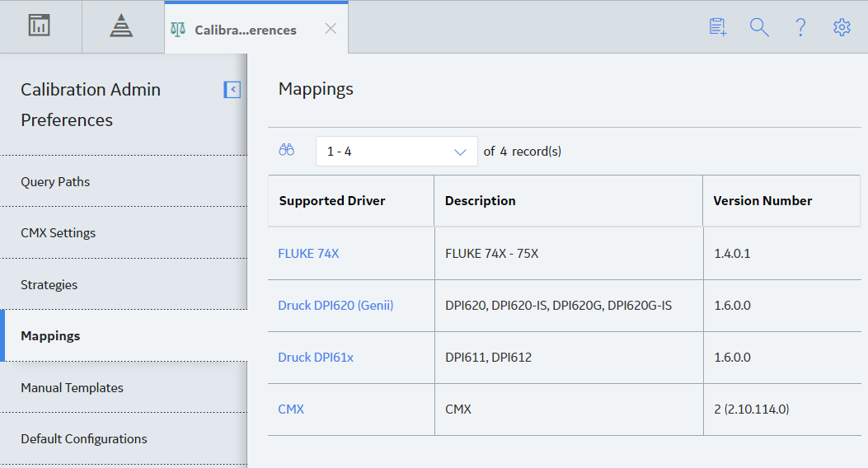Open the 1 - 4 records dropdown
The width and height of the screenshot is (868, 468).
coord(396,151)
